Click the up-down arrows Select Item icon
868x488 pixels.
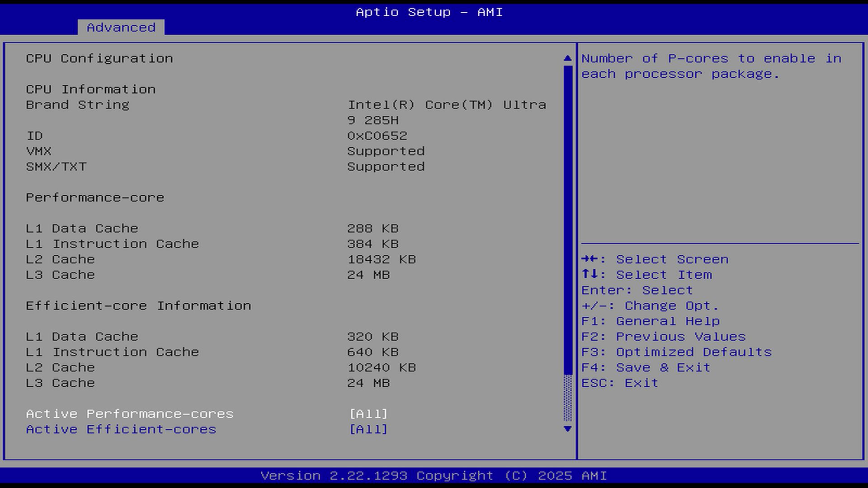click(590, 274)
